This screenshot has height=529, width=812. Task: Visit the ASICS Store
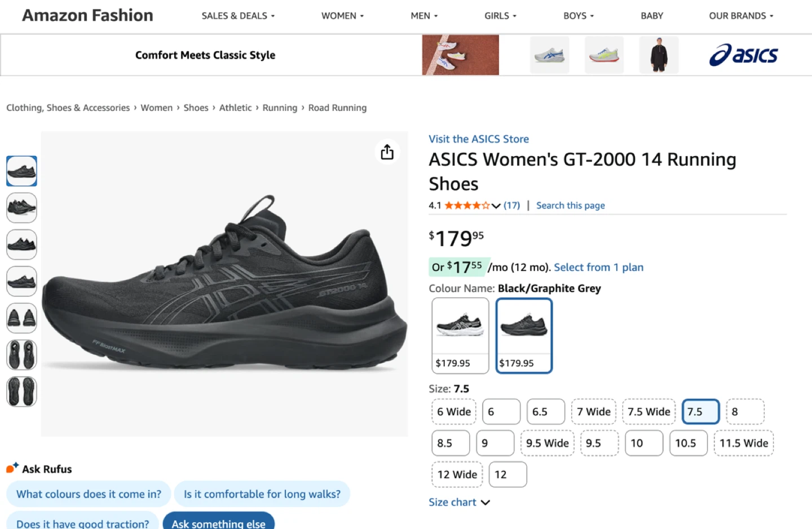[479, 139]
